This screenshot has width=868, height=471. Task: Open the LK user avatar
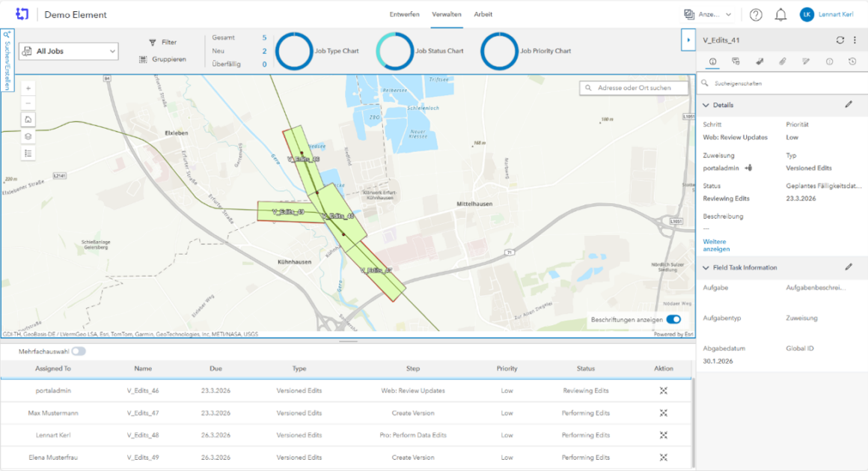(807, 15)
